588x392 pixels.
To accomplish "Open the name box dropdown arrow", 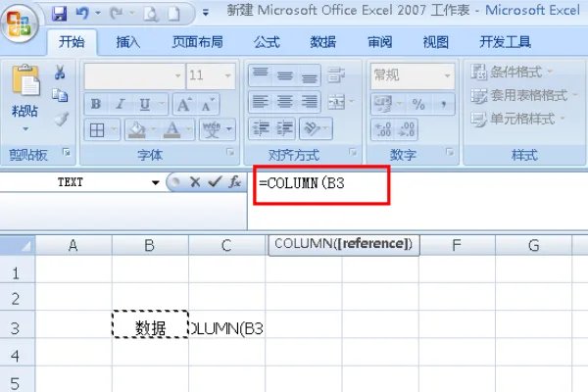I will click(156, 182).
